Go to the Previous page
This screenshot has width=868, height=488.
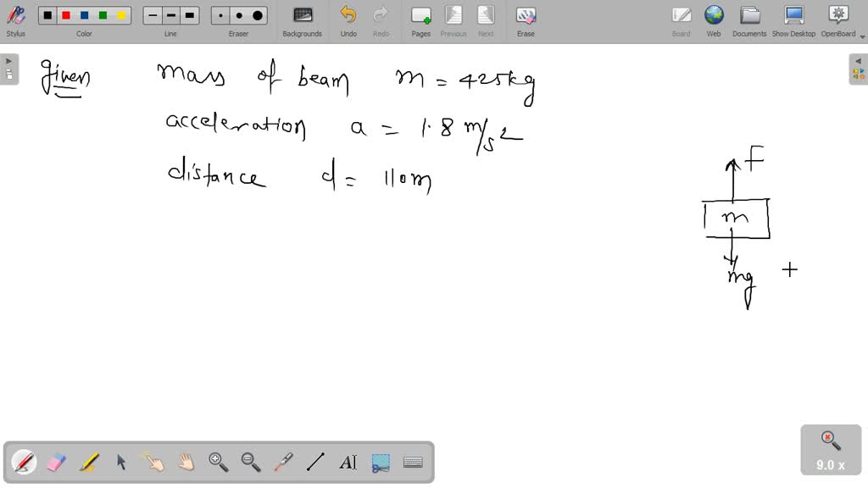click(x=453, y=21)
